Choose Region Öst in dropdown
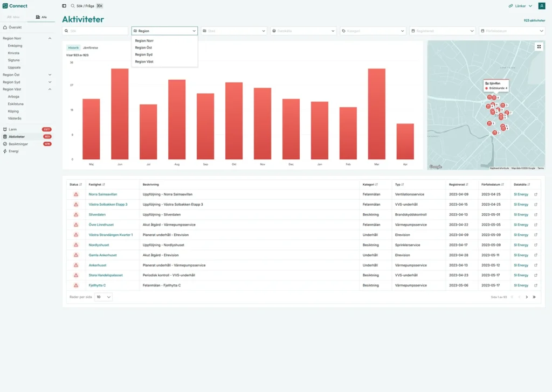 143,47
